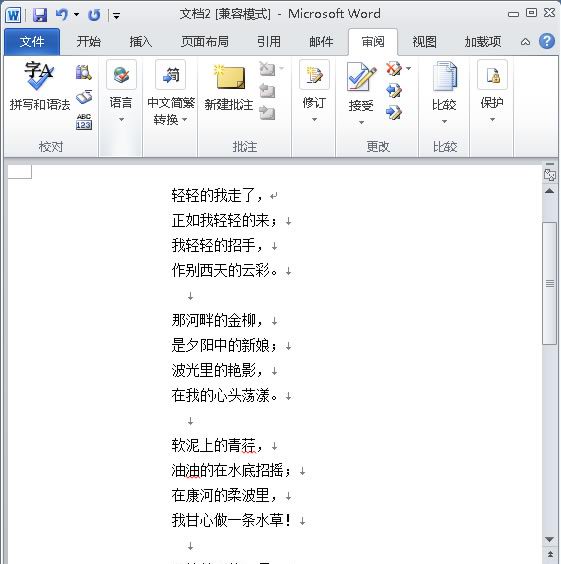Click the 接受 accept change icon
The height and width of the screenshot is (564, 561).
tap(361, 77)
